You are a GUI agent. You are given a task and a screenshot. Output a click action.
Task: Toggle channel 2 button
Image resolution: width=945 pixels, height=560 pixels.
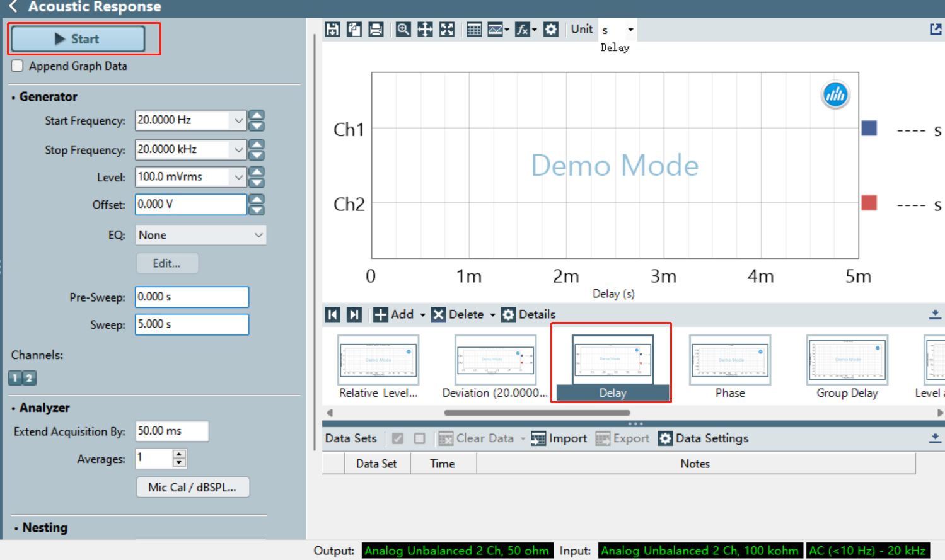(x=29, y=378)
